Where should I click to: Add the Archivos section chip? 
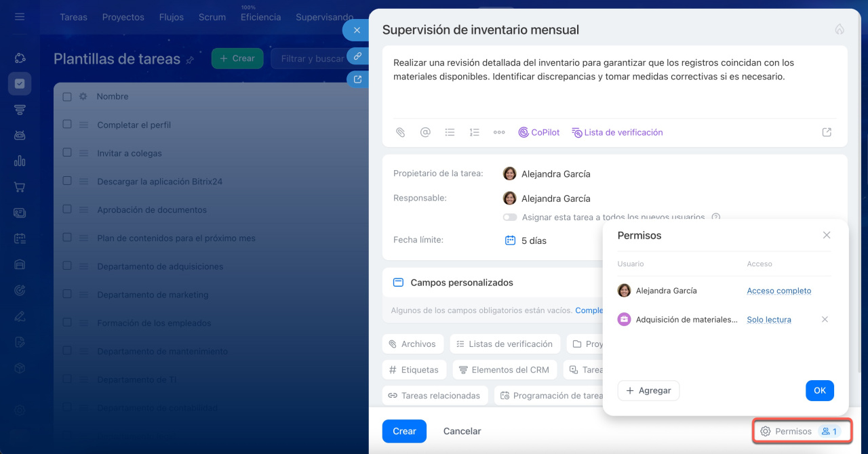click(413, 344)
